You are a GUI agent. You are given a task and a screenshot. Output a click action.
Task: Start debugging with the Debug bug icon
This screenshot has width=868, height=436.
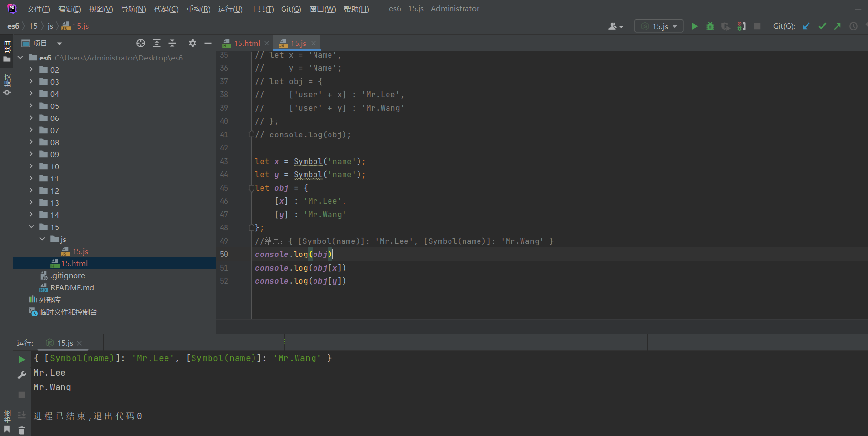coord(710,26)
